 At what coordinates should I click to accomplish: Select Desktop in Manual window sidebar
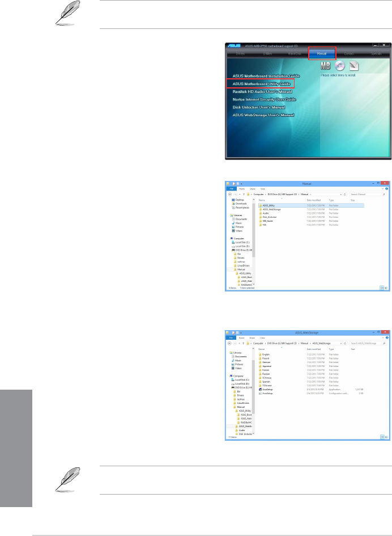pyautogui.click(x=238, y=200)
